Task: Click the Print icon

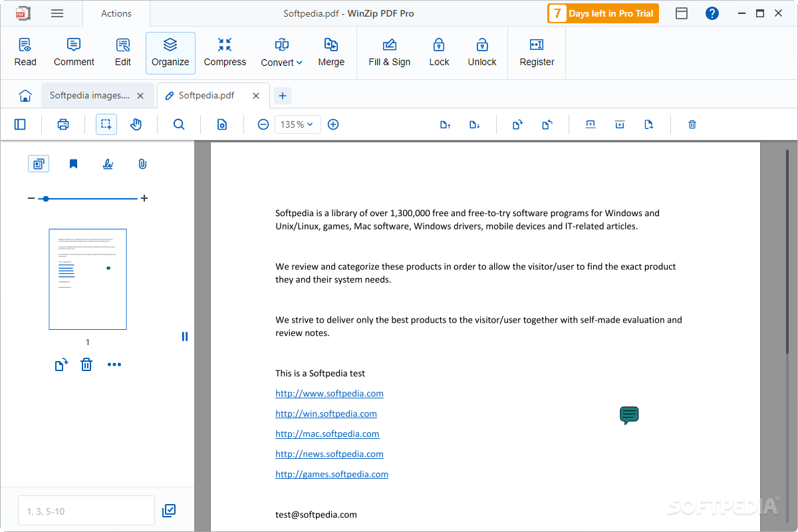Action: [63, 124]
